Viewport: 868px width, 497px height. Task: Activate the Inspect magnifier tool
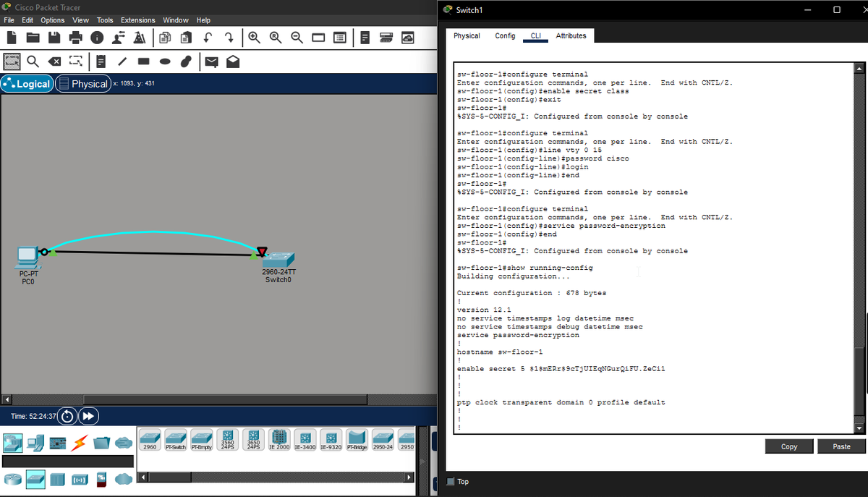(x=33, y=61)
